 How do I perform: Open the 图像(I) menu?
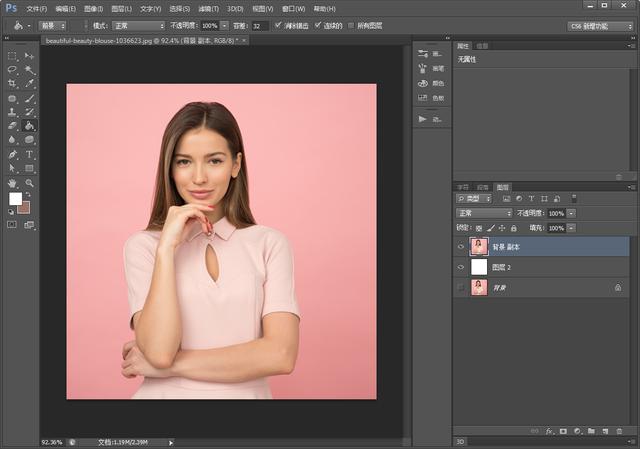(93, 9)
